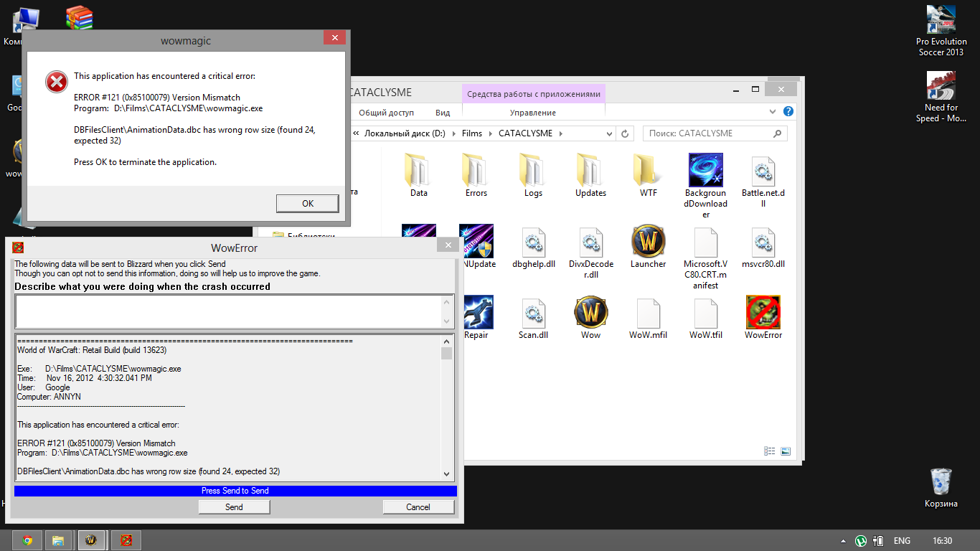Image resolution: width=980 pixels, height=551 pixels.
Task: Select the Launcher application icon
Action: pos(649,247)
